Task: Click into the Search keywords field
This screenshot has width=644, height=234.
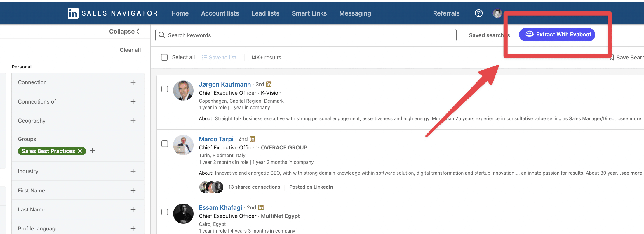Action: (x=306, y=35)
